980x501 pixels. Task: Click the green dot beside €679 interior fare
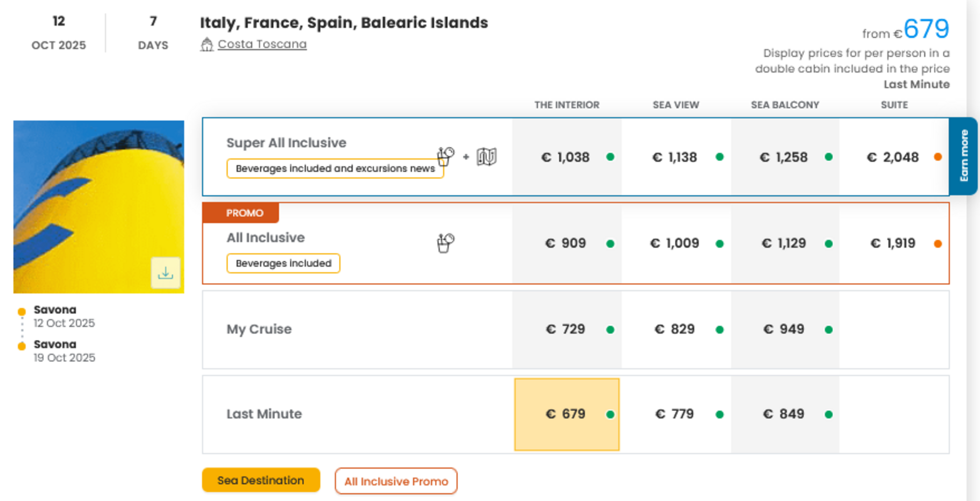(610, 415)
